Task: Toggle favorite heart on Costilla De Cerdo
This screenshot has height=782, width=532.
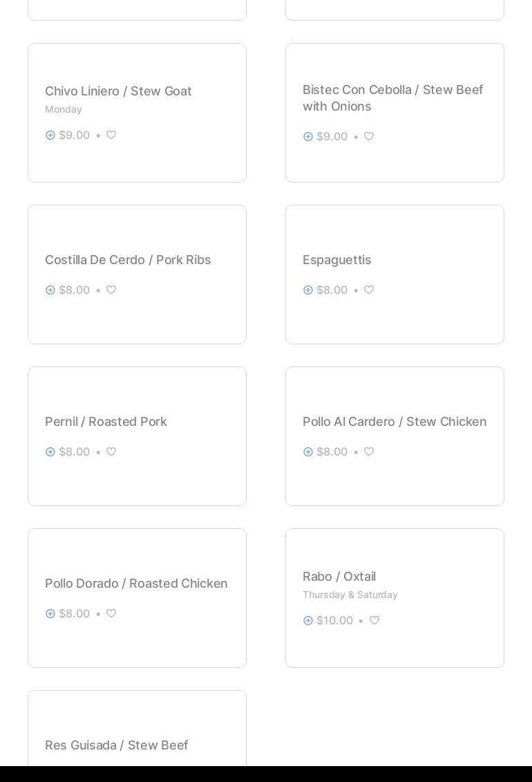Action: click(x=111, y=290)
